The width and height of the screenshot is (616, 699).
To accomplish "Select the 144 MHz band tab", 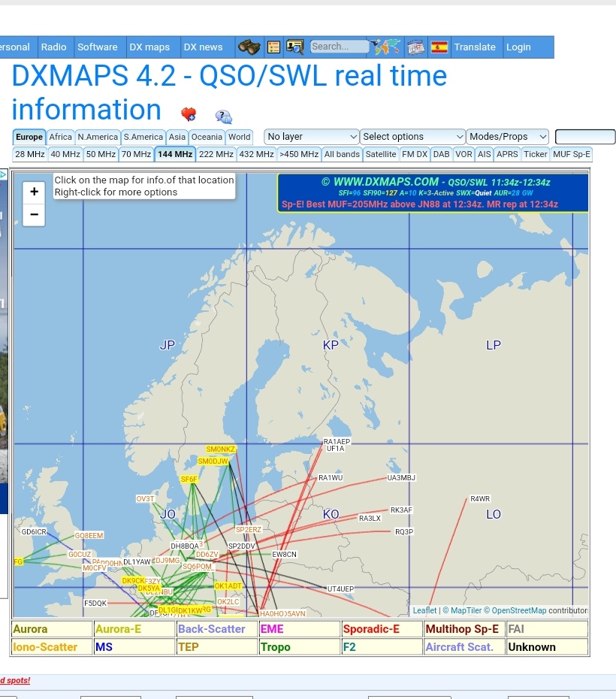I will click(x=175, y=154).
